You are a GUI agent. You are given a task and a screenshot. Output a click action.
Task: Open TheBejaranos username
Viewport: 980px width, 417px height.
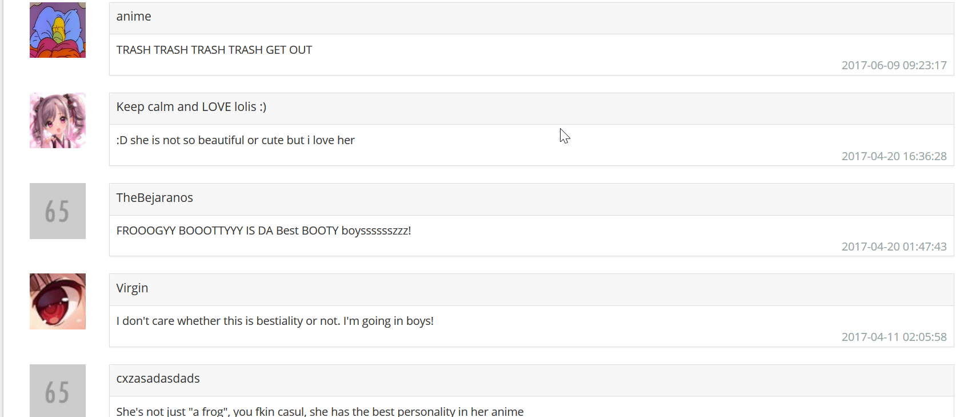click(155, 198)
